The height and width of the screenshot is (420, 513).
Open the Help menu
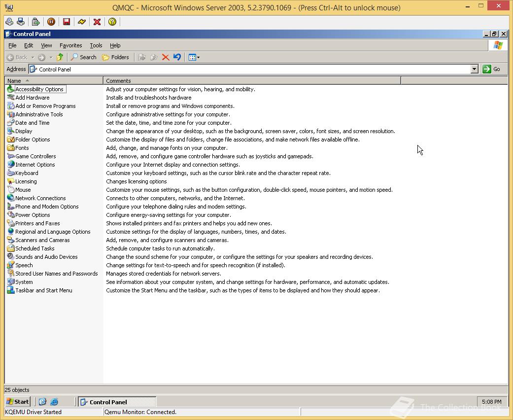click(115, 45)
